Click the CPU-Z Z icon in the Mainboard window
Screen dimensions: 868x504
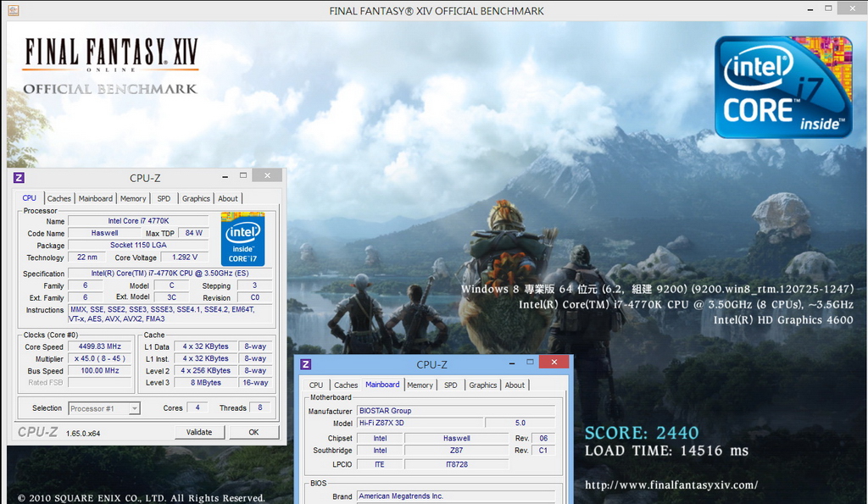305,364
